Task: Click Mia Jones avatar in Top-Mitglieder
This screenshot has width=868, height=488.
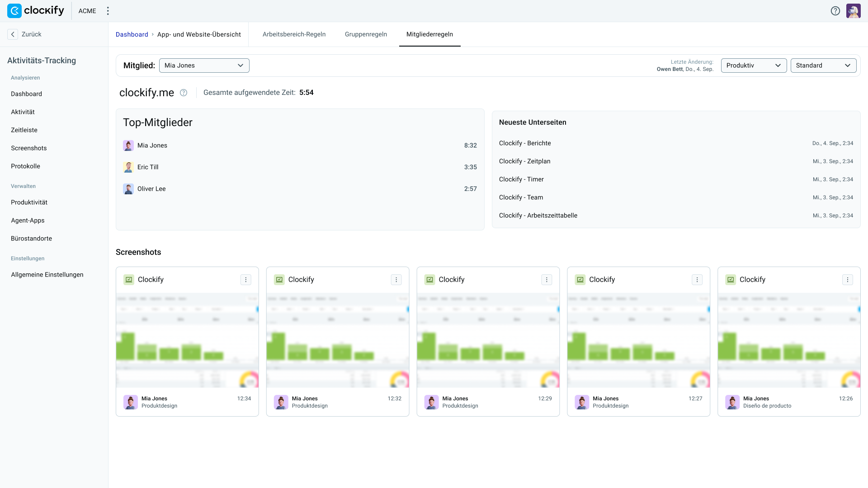Action: pos(128,145)
